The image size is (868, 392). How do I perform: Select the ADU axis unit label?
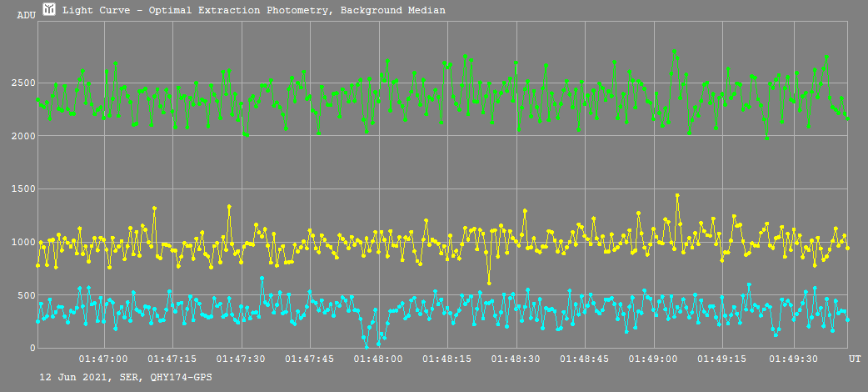click(x=25, y=15)
